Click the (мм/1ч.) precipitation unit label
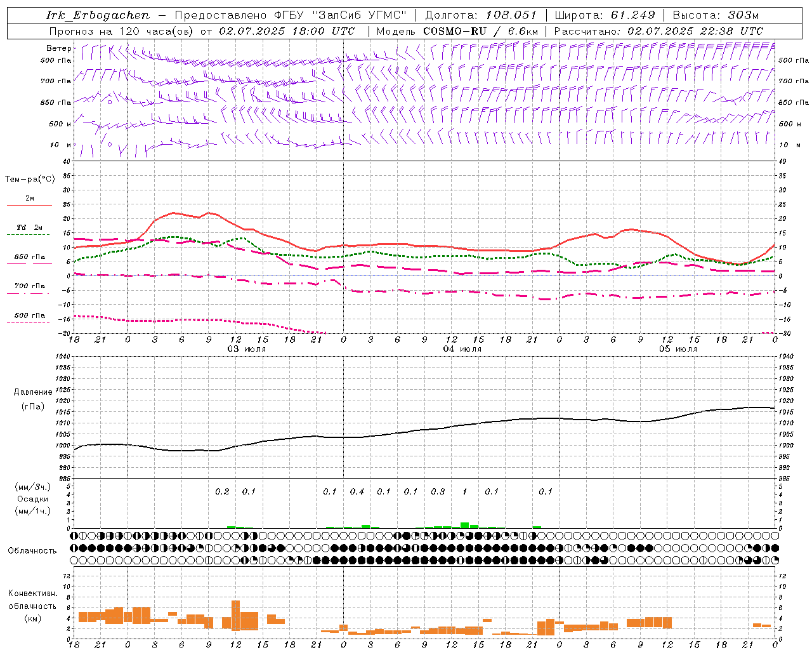This screenshot has height=650, width=812. coord(33,511)
